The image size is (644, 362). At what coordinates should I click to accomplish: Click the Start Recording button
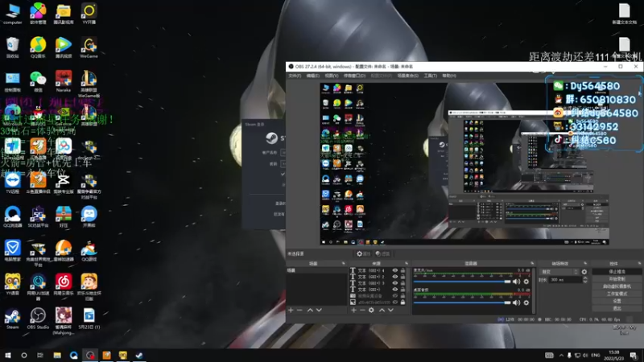point(617,279)
